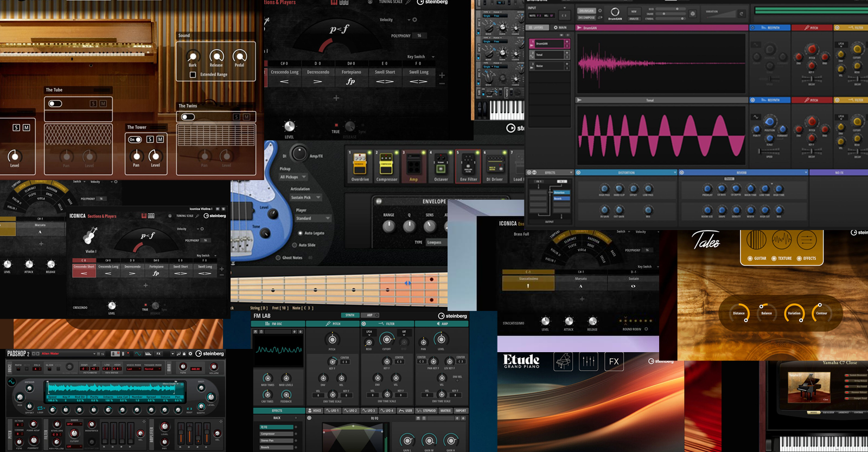Click the effects lines icon in Tales
Image resolution: width=868 pixels, height=452 pixels.
click(807, 240)
